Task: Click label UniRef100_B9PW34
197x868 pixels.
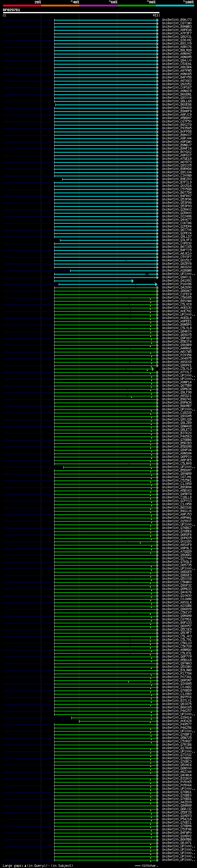Action: tap(177, 403)
